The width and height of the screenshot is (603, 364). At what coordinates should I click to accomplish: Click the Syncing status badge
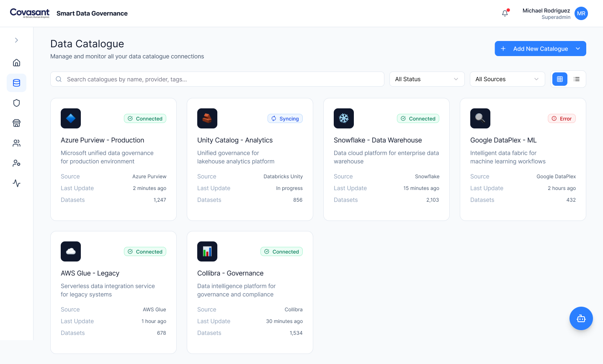pyautogui.click(x=285, y=118)
